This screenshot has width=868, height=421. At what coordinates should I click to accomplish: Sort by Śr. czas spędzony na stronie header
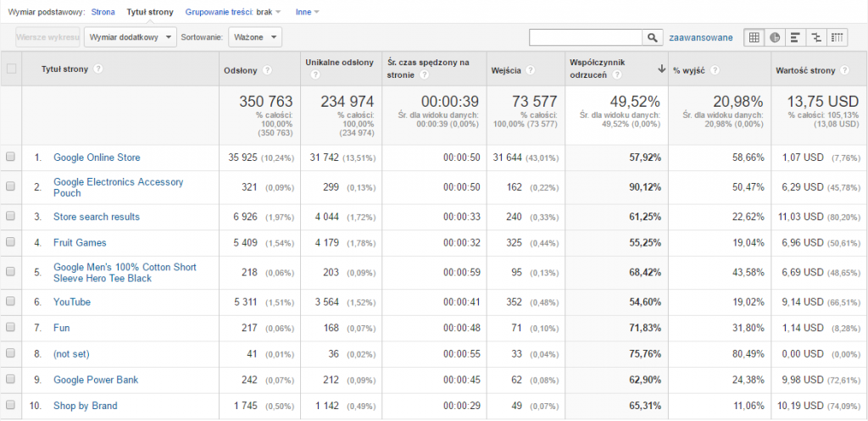(428, 68)
